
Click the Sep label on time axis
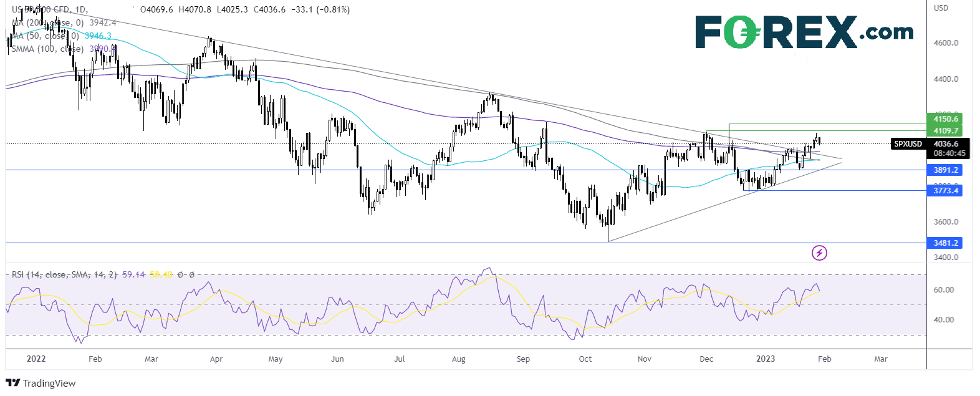click(x=523, y=359)
